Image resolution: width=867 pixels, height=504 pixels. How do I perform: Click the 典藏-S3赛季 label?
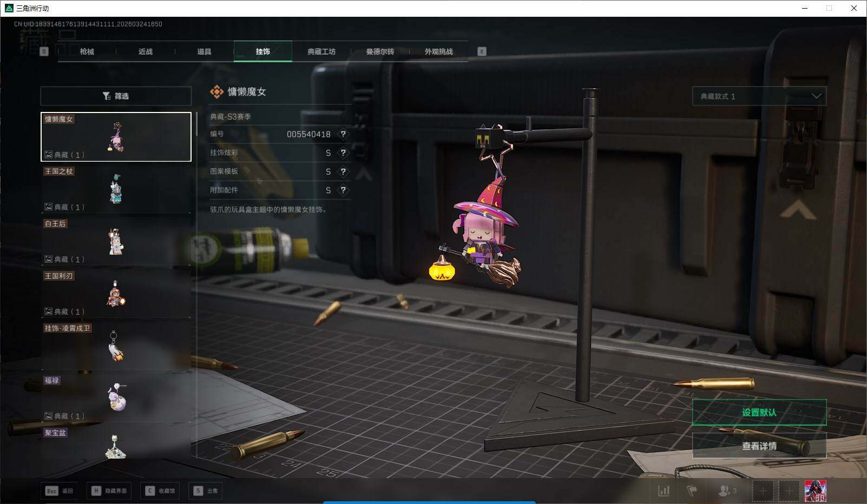(x=231, y=116)
